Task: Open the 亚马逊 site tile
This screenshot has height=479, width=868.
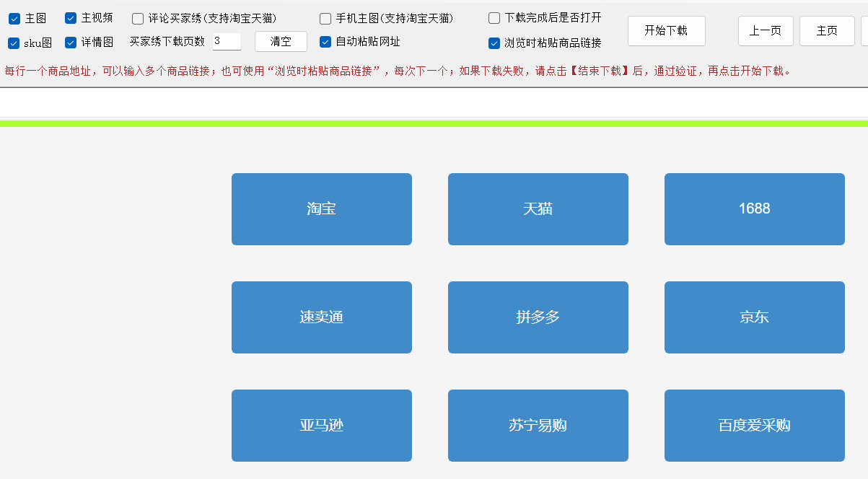Action: click(x=322, y=426)
